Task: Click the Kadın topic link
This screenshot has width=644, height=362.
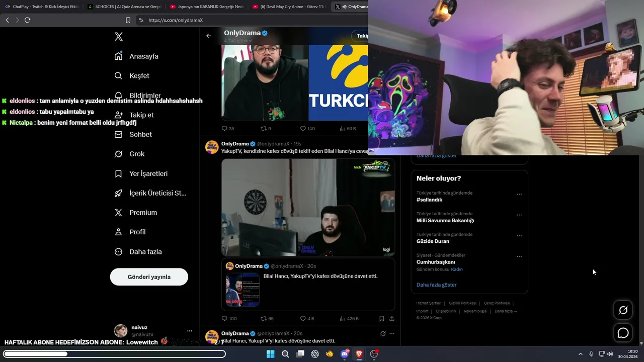Action: pyautogui.click(x=457, y=269)
